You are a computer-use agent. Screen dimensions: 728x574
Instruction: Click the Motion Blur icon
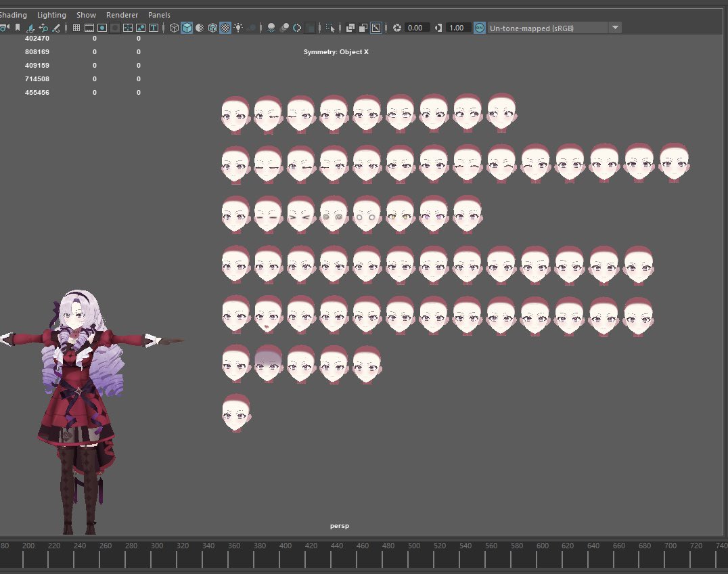(285, 28)
